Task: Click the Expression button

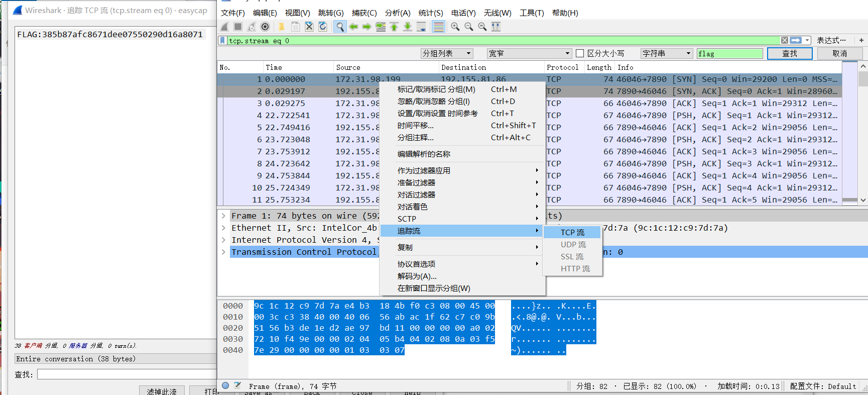Action: 831,40
